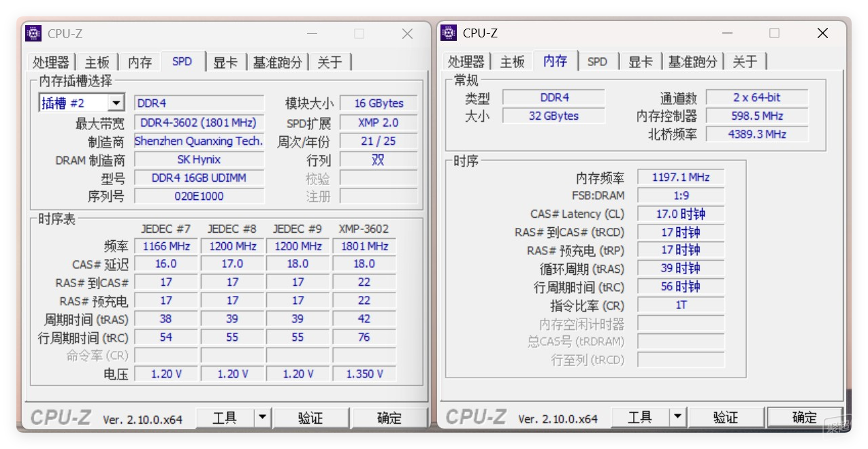The image size is (868, 449).
Task: Confirm with 确定 in the SPD-view window
Action: (389, 418)
